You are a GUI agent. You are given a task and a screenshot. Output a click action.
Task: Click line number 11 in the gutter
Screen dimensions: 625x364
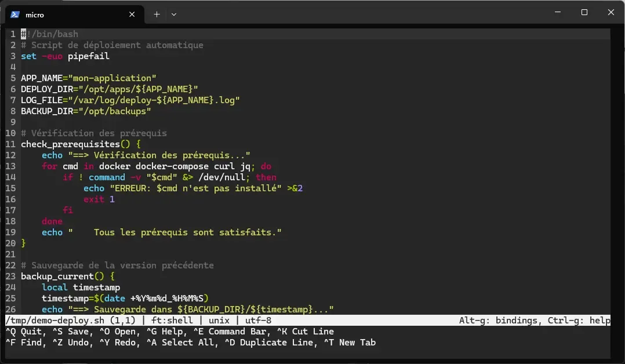click(x=10, y=144)
